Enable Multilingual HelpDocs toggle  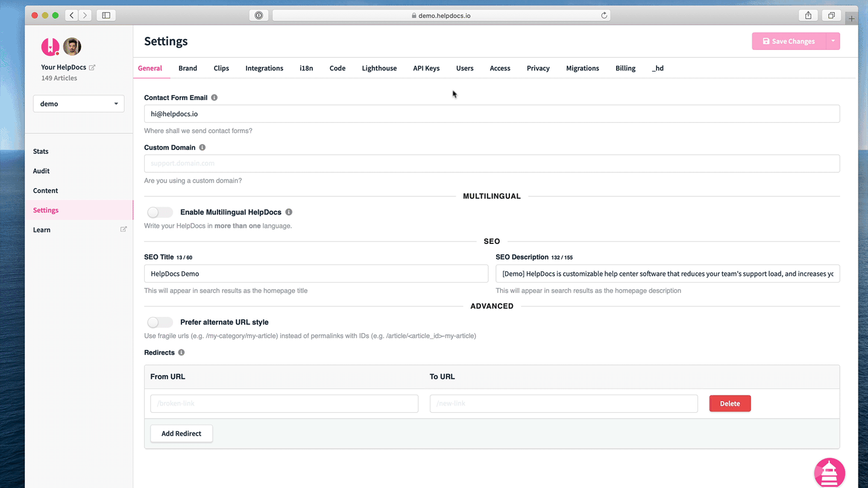coord(160,212)
